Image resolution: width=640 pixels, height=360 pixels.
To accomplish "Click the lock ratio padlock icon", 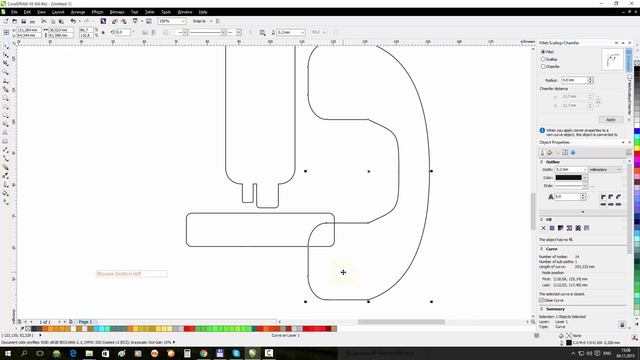I will pyautogui.click(x=103, y=32).
